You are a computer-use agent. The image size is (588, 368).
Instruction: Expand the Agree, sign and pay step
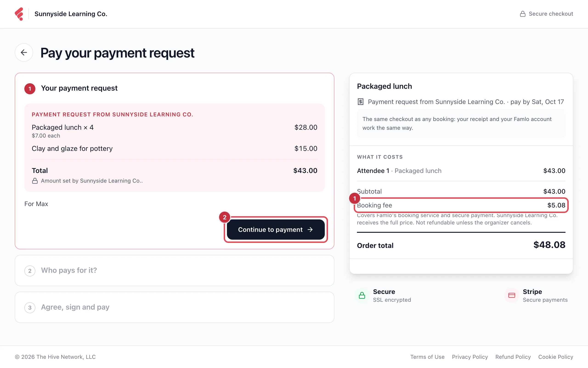(x=175, y=307)
